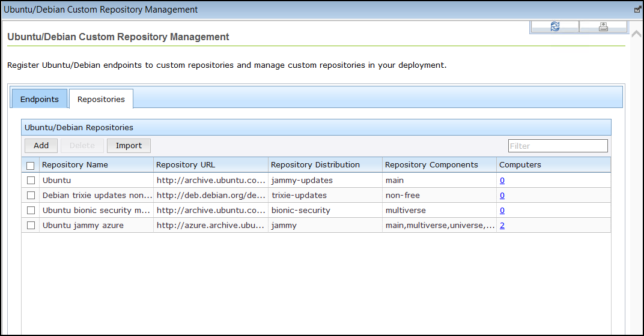The height and width of the screenshot is (336, 644).
Task: Sort by Repository Components column header
Action: (440, 165)
